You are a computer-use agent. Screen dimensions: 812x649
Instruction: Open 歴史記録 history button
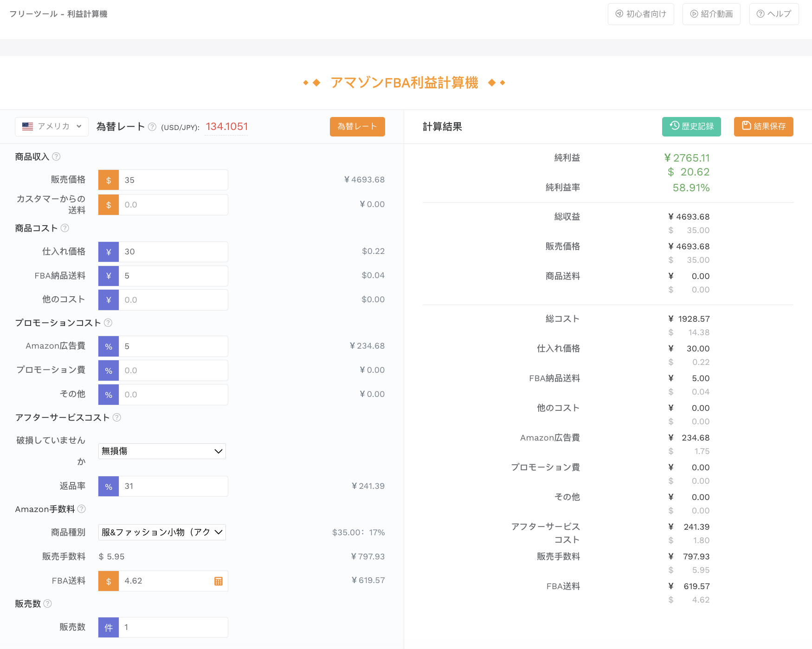tap(691, 127)
